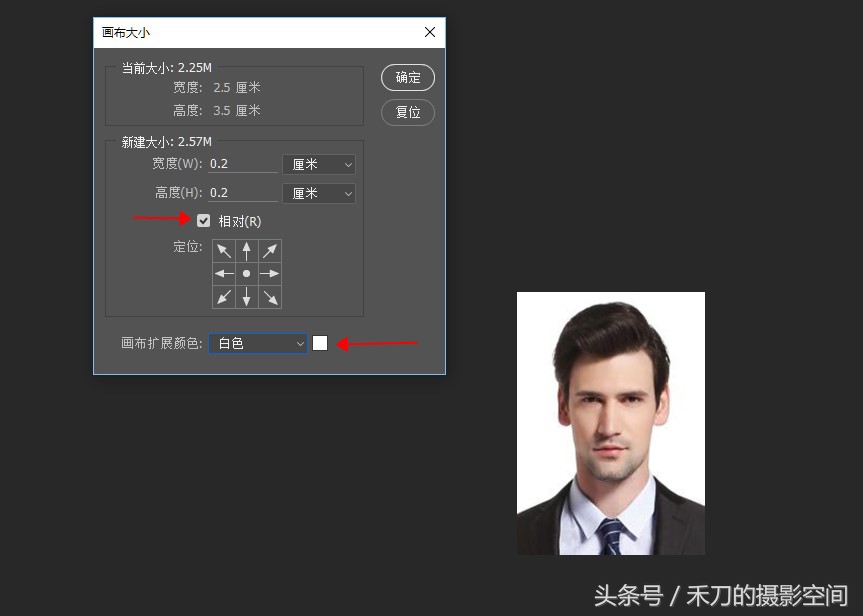Select the upward anchor arrow in 定位 grid
This screenshot has width=863, height=616.
tap(247, 250)
